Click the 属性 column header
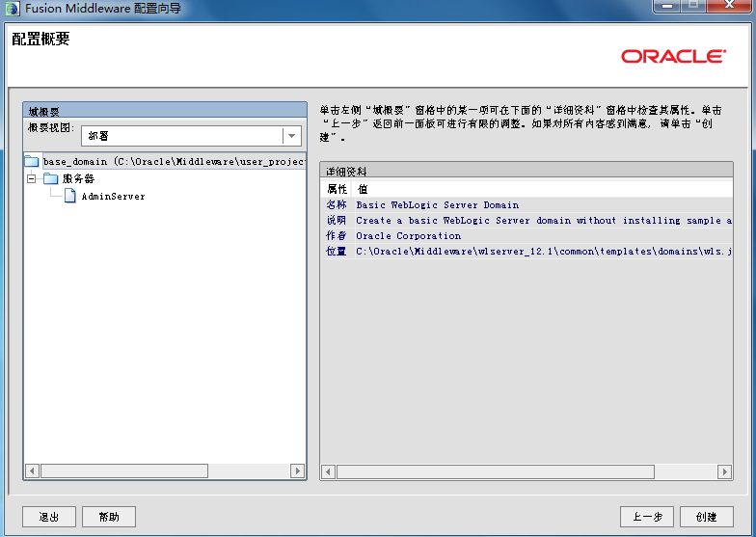This screenshot has height=537, width=756. point(337,189)
